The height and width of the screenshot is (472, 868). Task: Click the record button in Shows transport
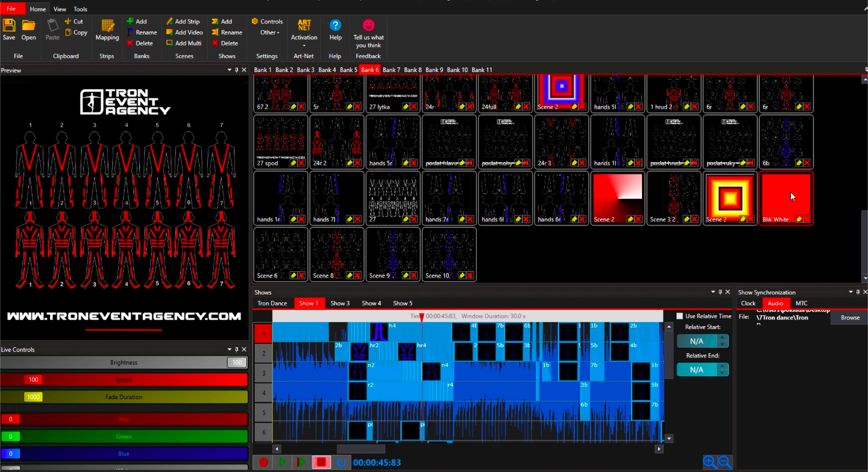coord(263,462)
